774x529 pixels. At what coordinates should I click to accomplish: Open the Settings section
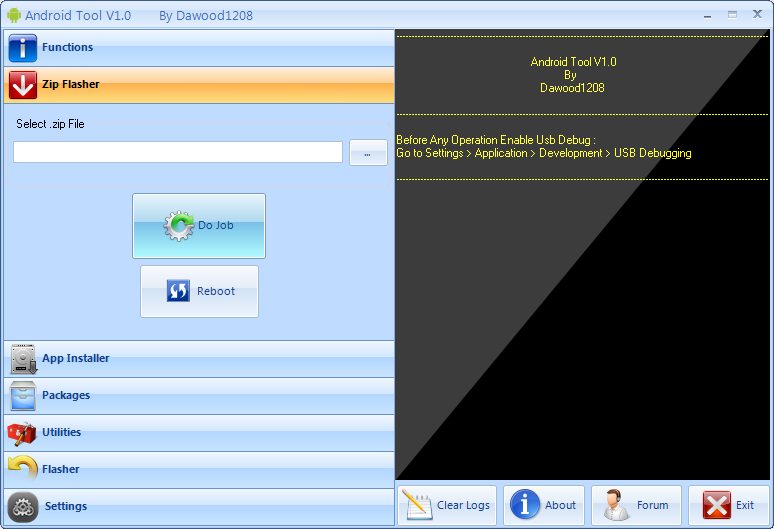click(x=200, y=507)
